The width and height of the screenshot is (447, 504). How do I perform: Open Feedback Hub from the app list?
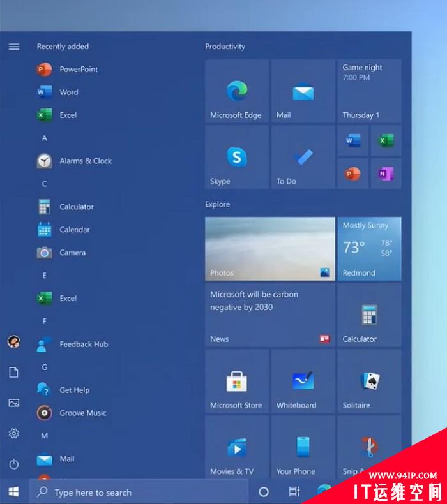click(x=83, y=344)
